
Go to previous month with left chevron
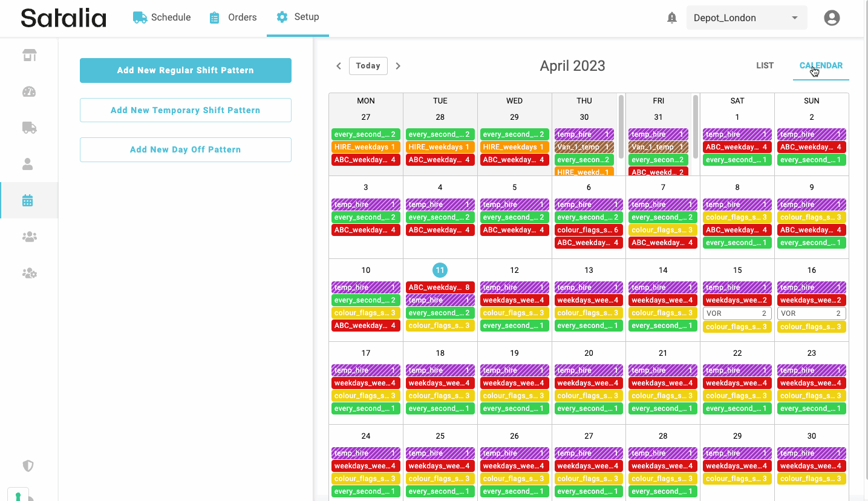coord(339,66)
